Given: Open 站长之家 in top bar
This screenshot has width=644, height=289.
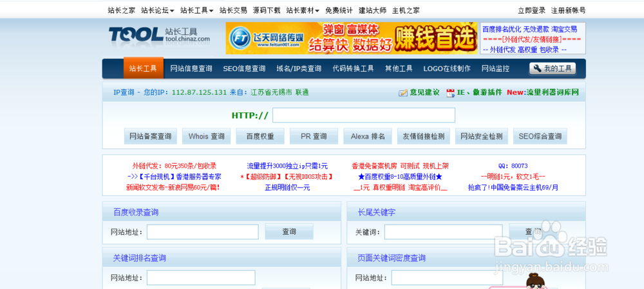Looking at the screenshot, I should (x=122, y=11).
